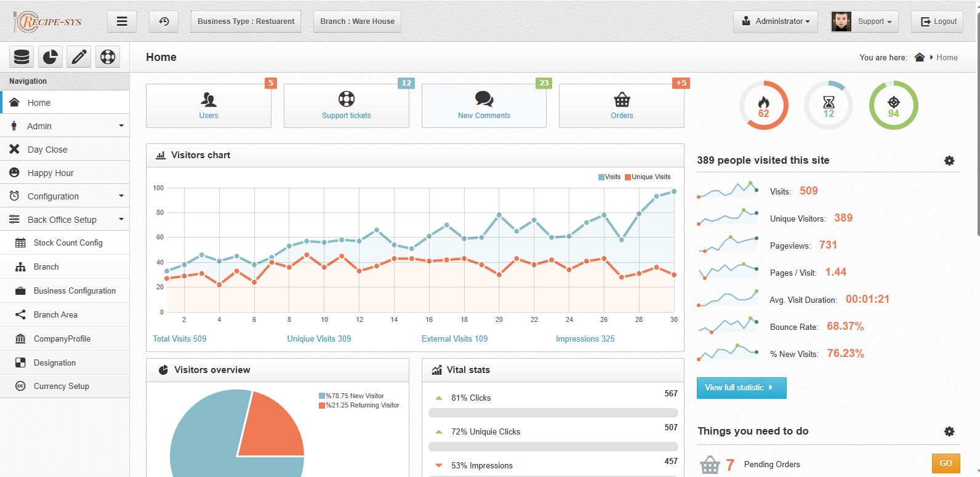Click the Pageviews value 731
This screenshot has width=980, height=477.
click(828, 245)
